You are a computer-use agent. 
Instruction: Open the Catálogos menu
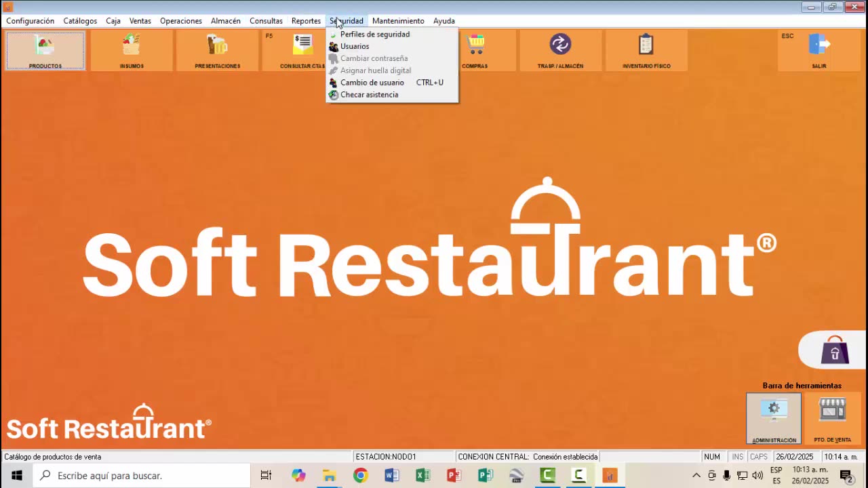point(80,21)
